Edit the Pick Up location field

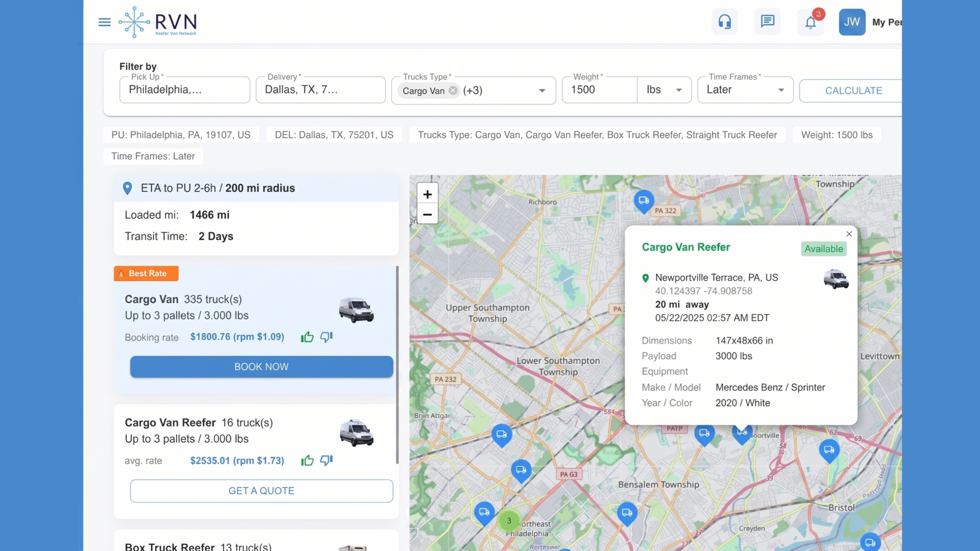coord(185,90)
